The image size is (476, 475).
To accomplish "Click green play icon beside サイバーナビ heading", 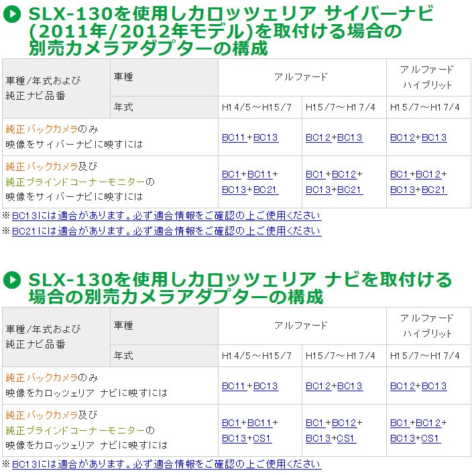I will pyautogui.click(x=12, y=14).
